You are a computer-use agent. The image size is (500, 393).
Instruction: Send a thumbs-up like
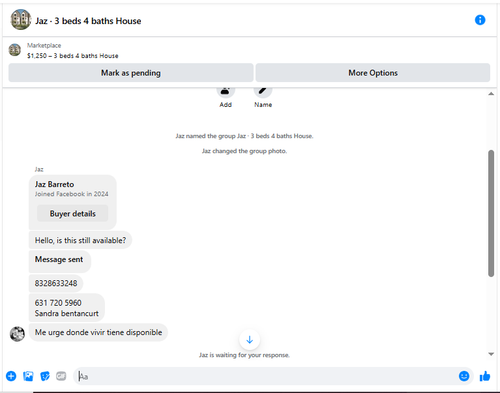click(x=485, y=376)
